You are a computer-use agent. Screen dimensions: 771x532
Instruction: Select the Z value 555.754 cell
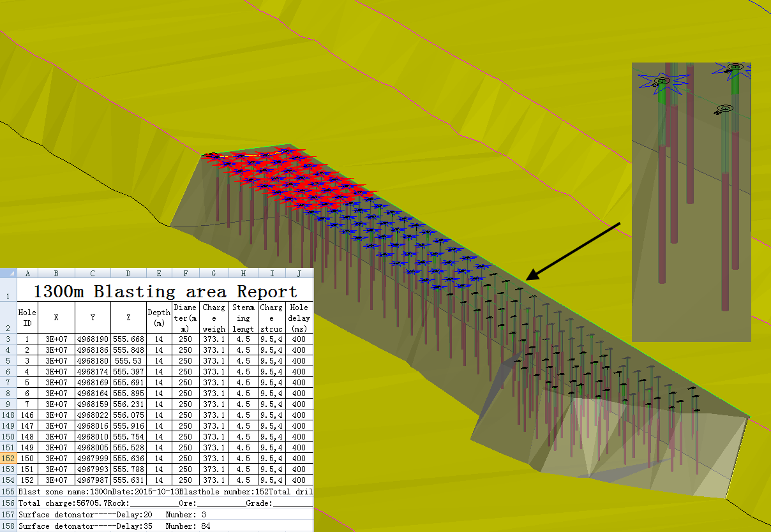[128, 437]
